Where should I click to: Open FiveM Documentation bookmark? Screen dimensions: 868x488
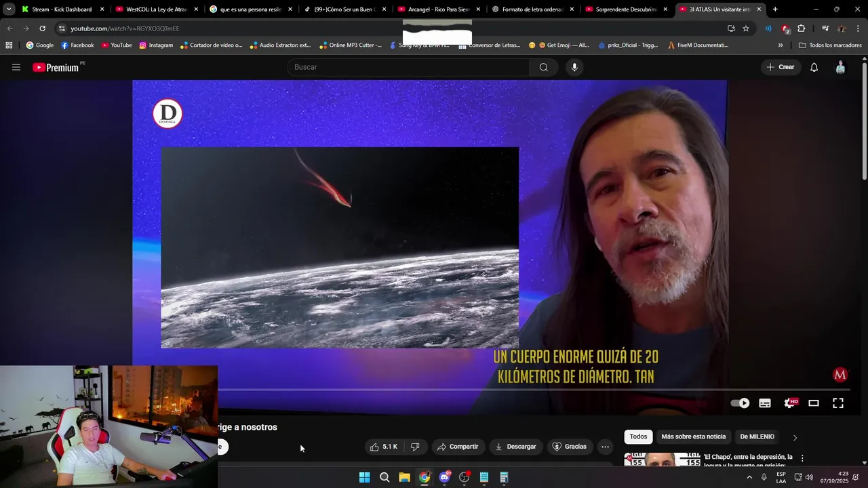tap(698, 45)
